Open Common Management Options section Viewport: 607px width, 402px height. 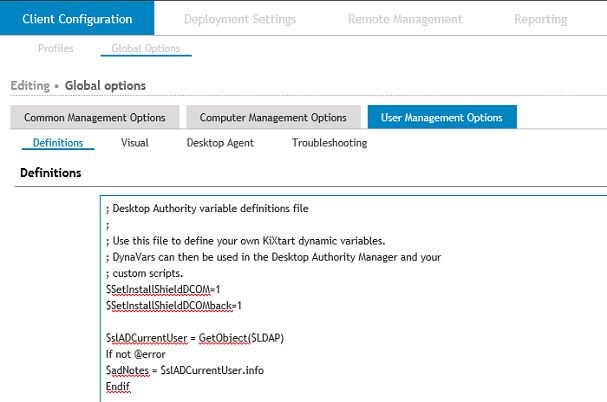click(95, 117)
